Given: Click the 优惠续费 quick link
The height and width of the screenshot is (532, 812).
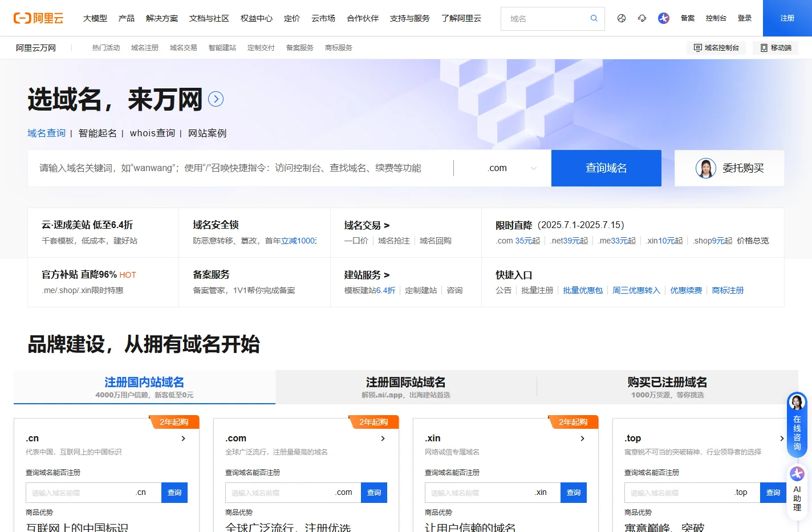Looking at the screenshot, I should [686, 290].
